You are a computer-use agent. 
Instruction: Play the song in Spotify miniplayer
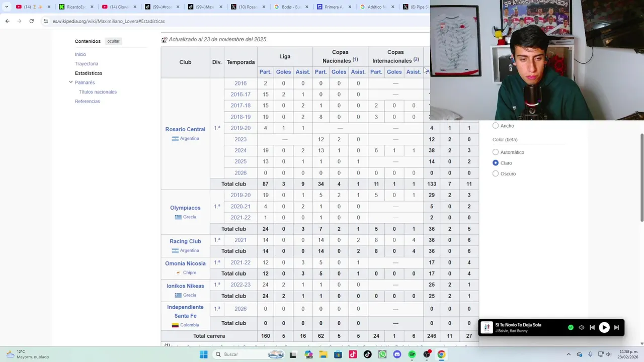click(x=604, y=327)
